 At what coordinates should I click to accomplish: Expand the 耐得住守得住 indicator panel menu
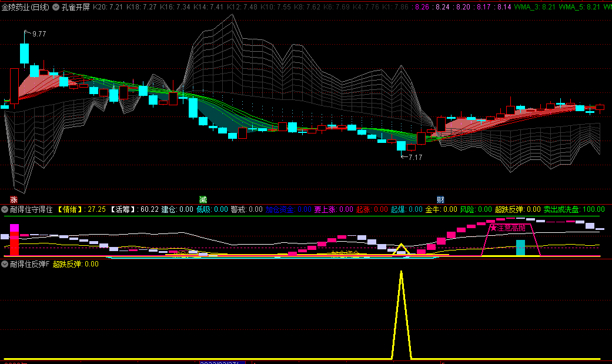(5, 209)
